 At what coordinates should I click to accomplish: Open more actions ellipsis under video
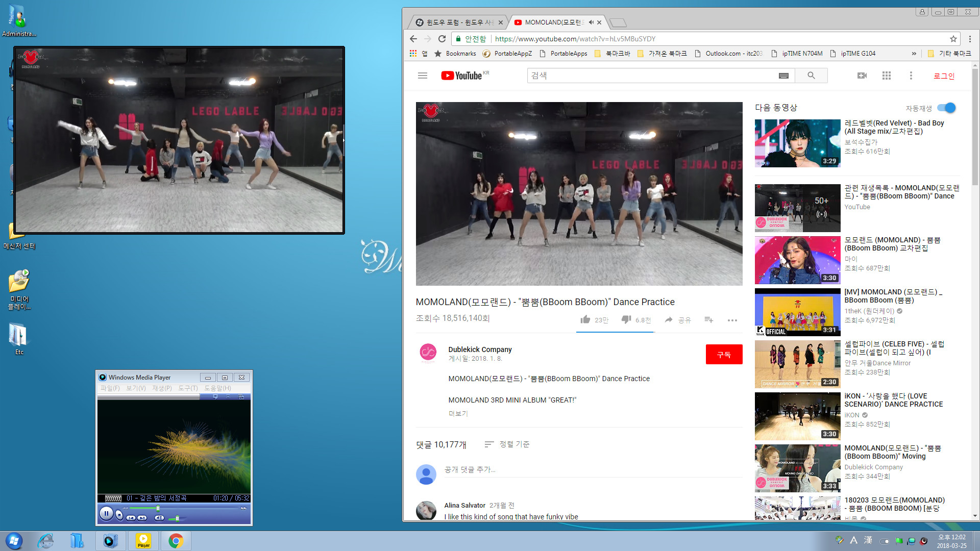(732, 320)
